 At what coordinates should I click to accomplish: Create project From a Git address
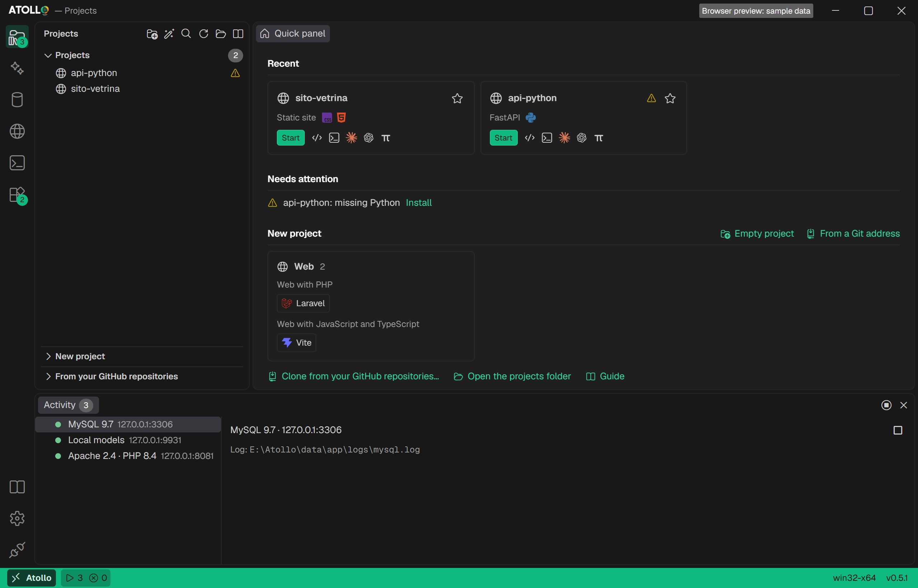pyautogui.click(x=853, y=234)
